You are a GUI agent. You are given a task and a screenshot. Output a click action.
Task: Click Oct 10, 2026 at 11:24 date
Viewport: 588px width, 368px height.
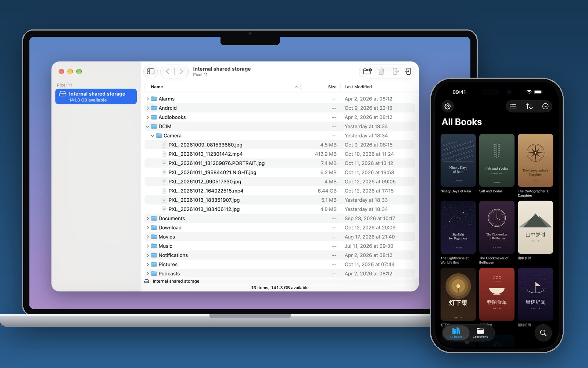point(369,154)
